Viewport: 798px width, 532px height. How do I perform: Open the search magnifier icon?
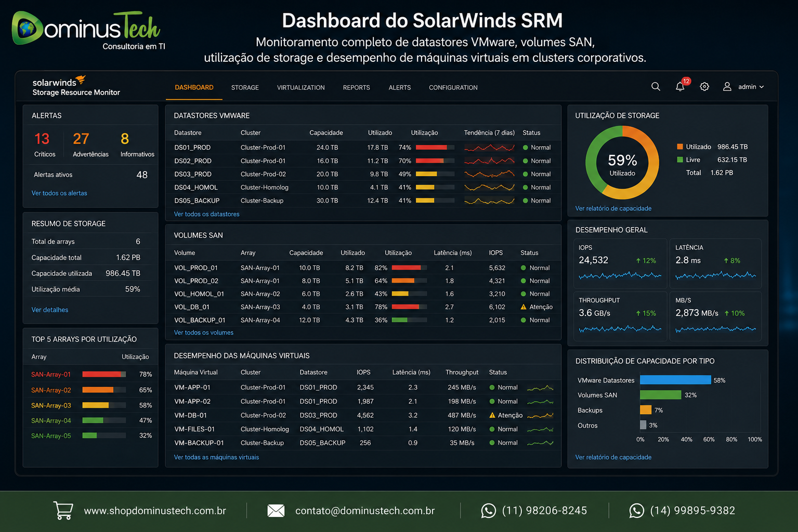(x=656, y=87)
